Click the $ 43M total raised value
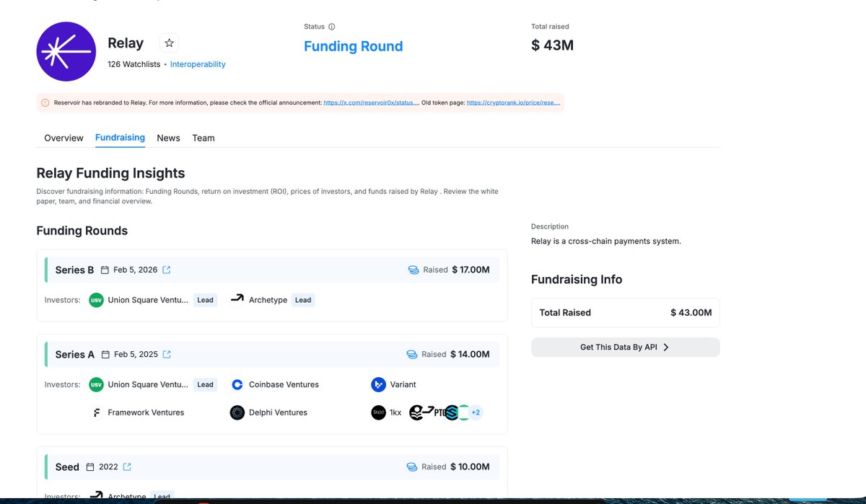This screenshot has width=866, height=504. pyautogui.click(x=552, y=45)
